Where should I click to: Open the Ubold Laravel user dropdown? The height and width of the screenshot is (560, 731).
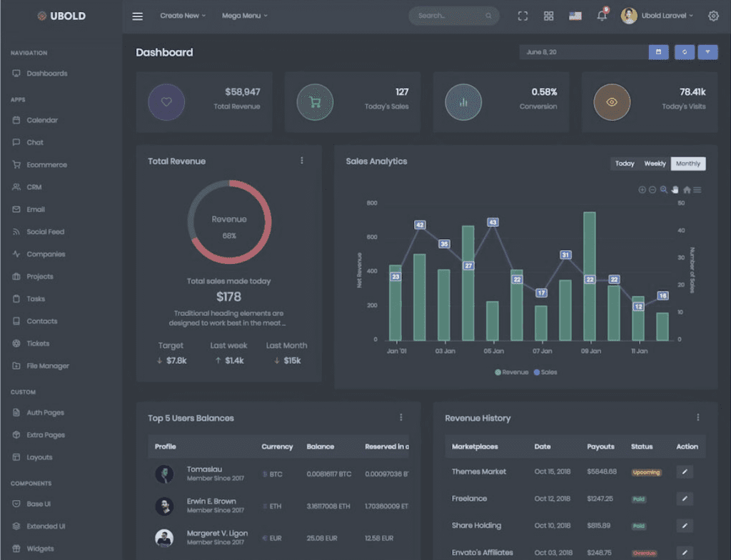(x=657, y=16)
